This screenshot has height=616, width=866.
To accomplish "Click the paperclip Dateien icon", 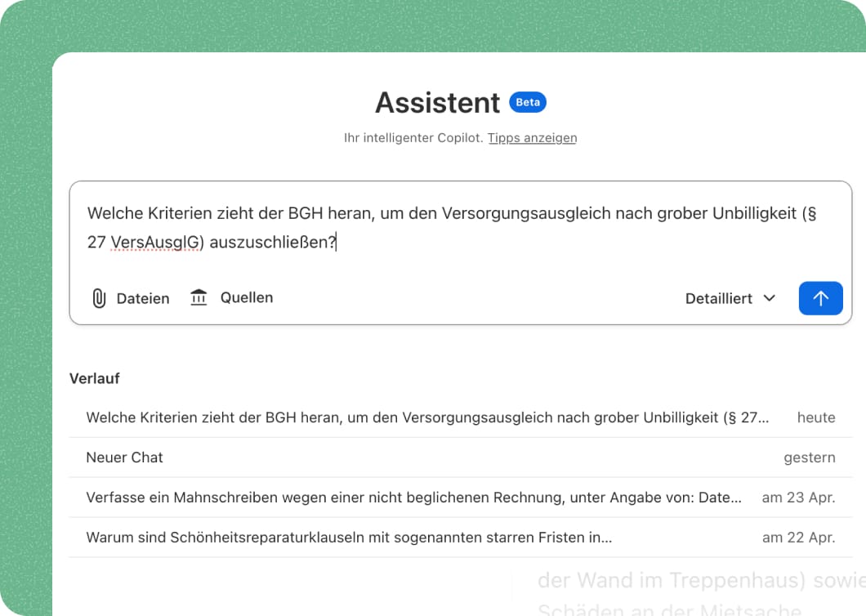I will (x=99, y=298).
